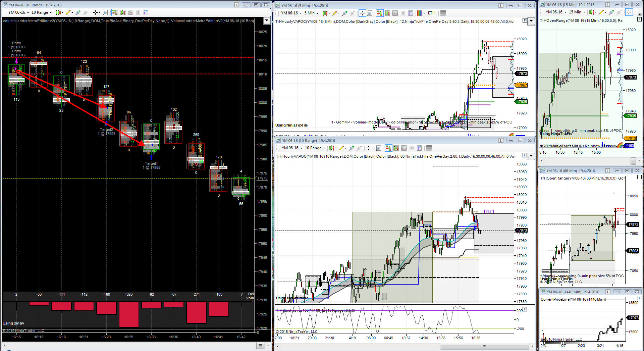
Task: Click L link button in 60 Min window
Action: click(608, 170)
